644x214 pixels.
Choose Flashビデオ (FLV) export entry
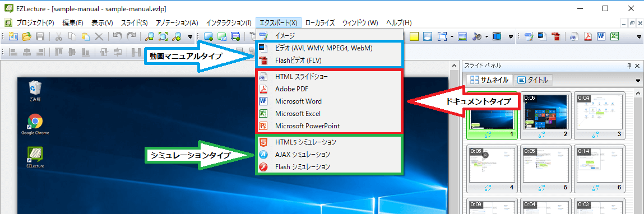tap(329, 61)
